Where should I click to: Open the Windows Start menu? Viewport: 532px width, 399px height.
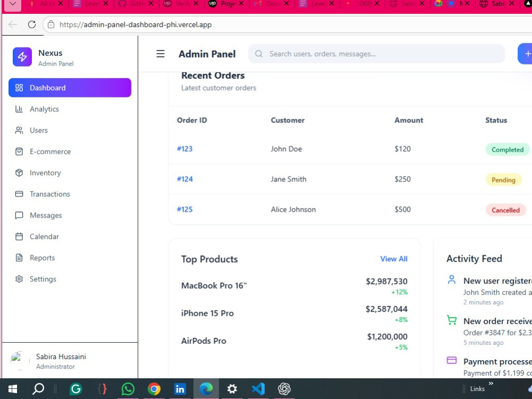pos(13,389)
